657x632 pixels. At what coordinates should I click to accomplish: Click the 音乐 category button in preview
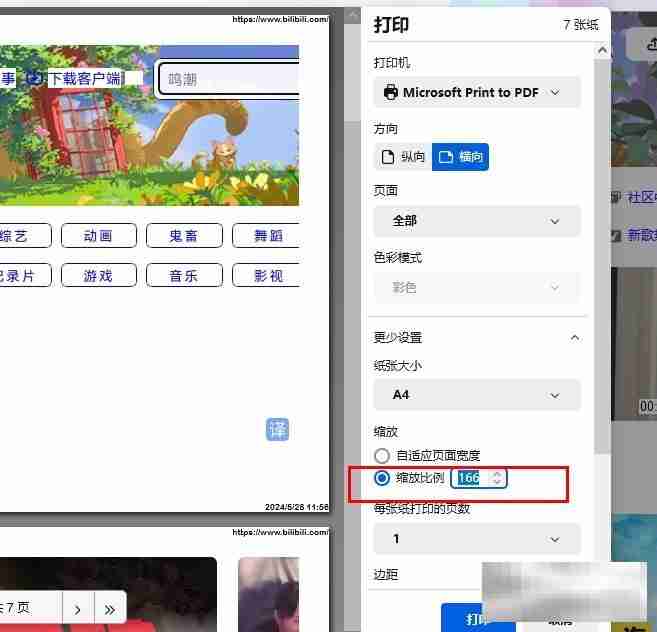[x=183, y=276]
